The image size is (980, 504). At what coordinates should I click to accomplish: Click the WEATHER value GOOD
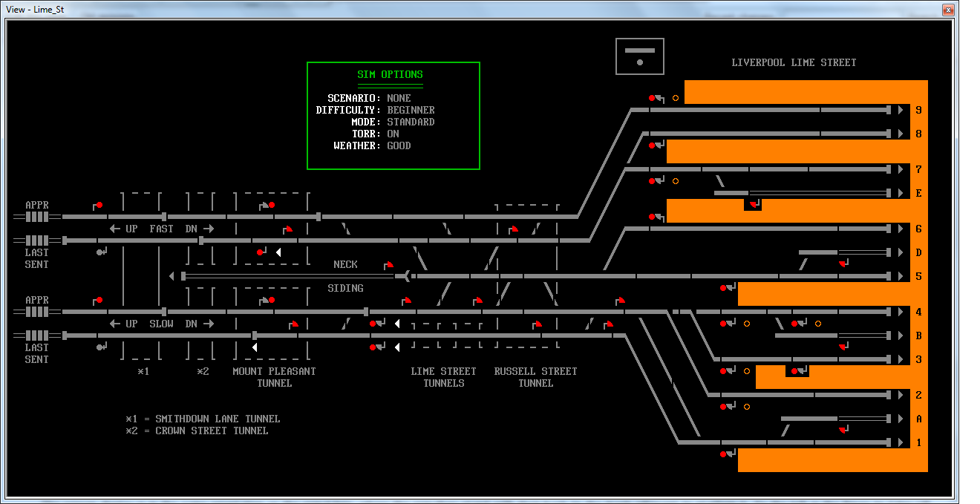pyautogui.click(x=399, y=145)
